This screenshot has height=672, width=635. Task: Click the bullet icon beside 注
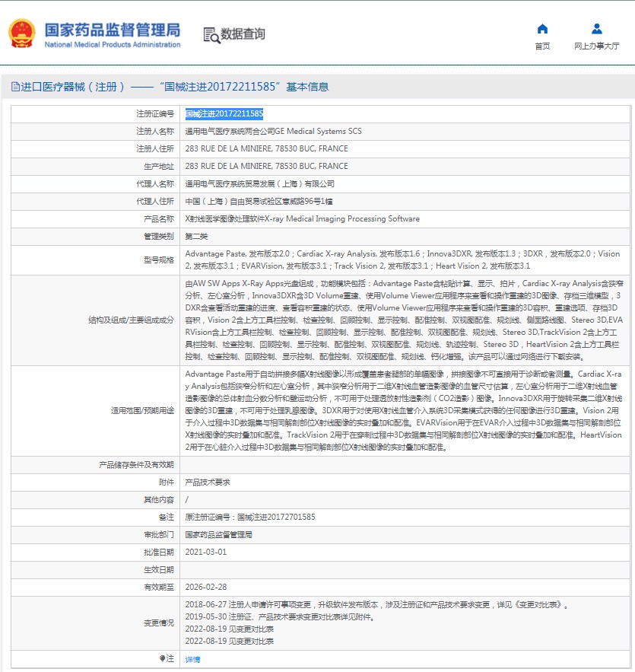tap(162, 658)
